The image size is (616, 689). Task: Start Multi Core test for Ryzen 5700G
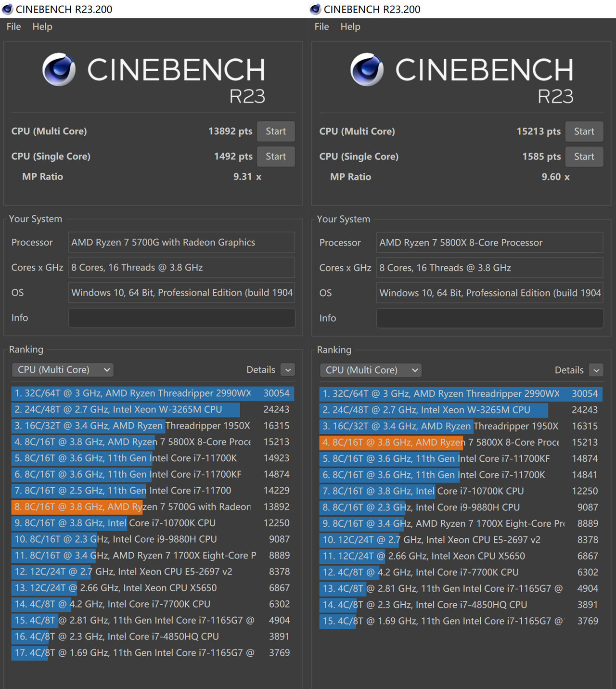(x=275, y=131)
